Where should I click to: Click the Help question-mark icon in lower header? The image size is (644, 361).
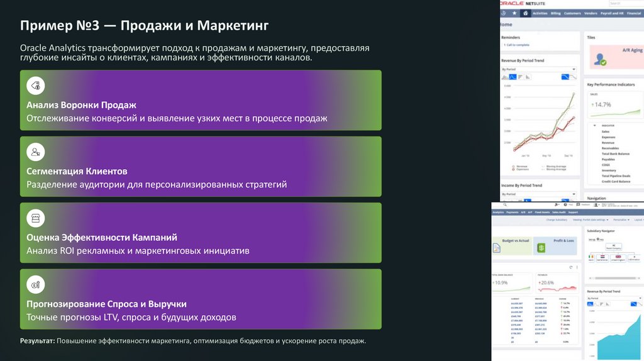(x=565, y=204)
